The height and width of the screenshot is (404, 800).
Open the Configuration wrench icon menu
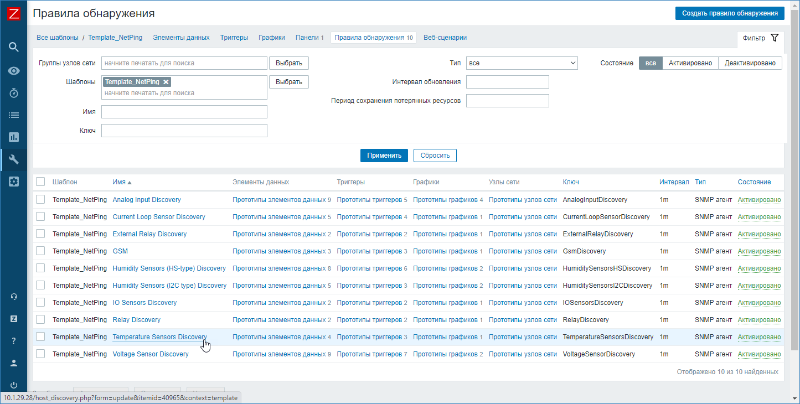[14, 159]
